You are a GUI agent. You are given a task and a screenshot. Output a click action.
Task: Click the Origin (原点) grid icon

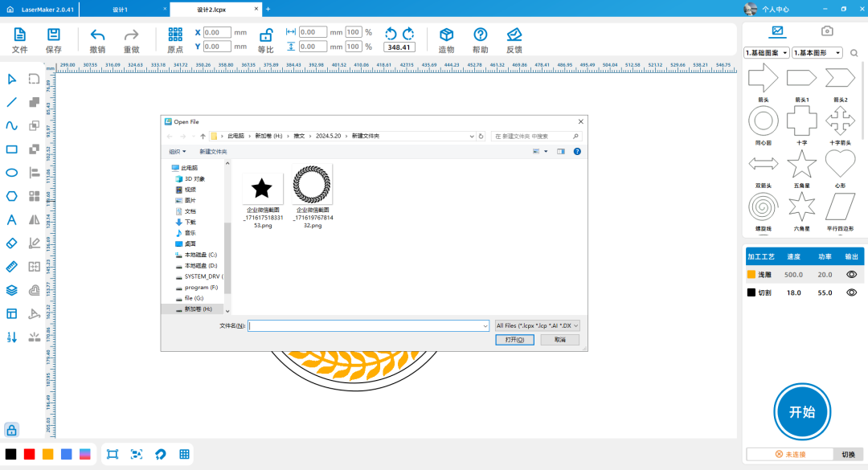[x=175, y=35]
